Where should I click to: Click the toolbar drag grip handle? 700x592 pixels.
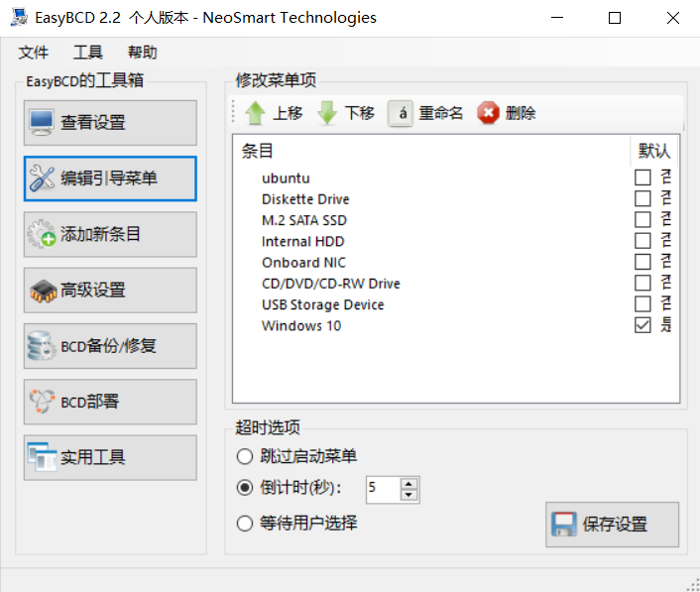[x=233, y=112]
